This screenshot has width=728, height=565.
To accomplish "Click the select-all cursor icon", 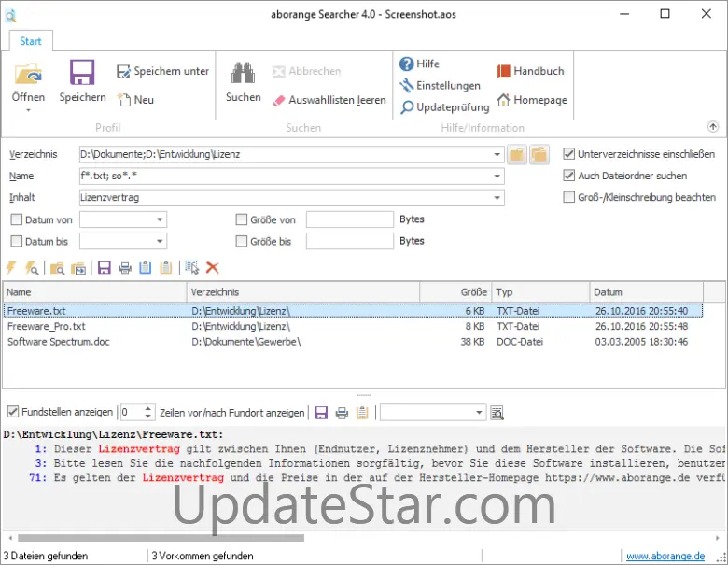I will (191, 268).
